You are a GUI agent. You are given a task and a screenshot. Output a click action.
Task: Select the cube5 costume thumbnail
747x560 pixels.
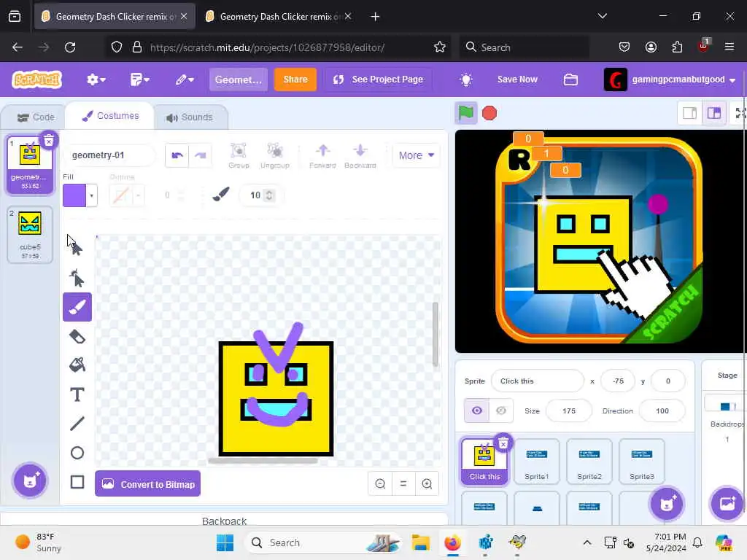click(x=30, y=234)
